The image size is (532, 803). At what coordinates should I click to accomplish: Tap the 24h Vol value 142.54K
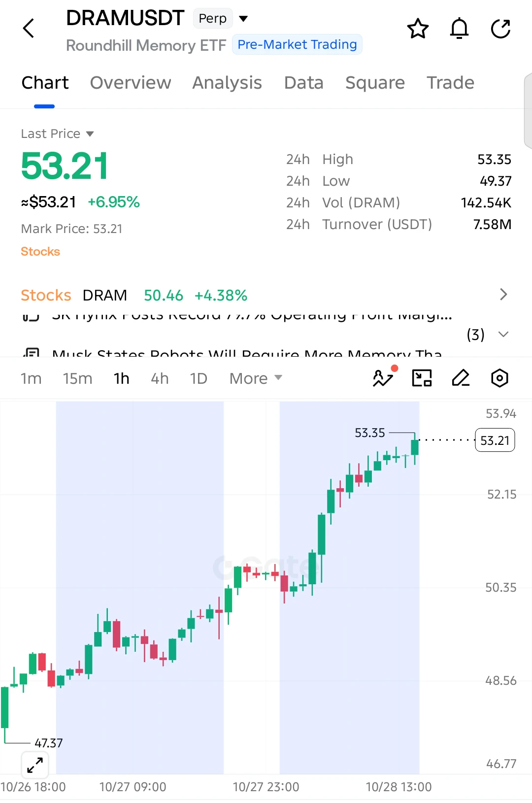(486, 203)
